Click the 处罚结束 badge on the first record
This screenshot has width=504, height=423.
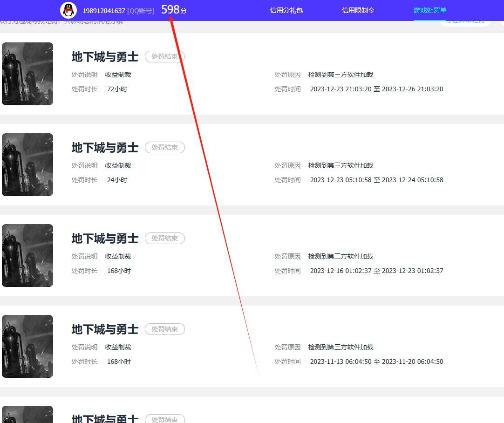pyautogui.click(x=165, y=56)
